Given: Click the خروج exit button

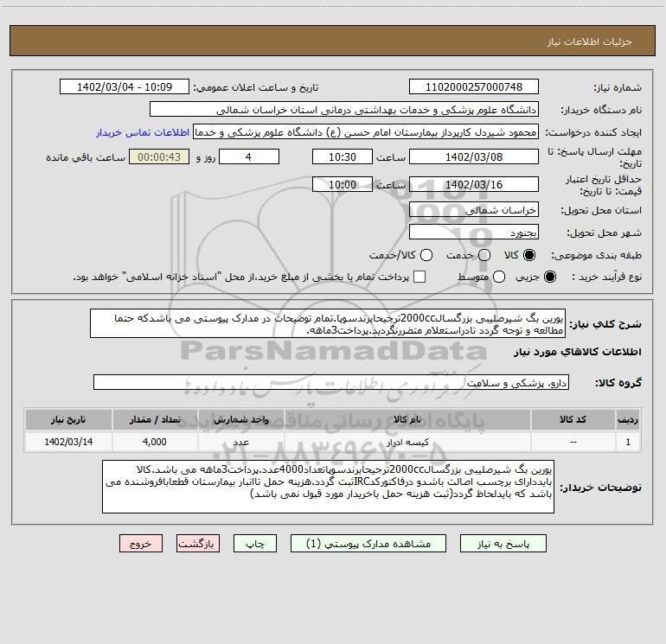Looking at the screenshot, I should pyautogui.click(x=141, y=544).
